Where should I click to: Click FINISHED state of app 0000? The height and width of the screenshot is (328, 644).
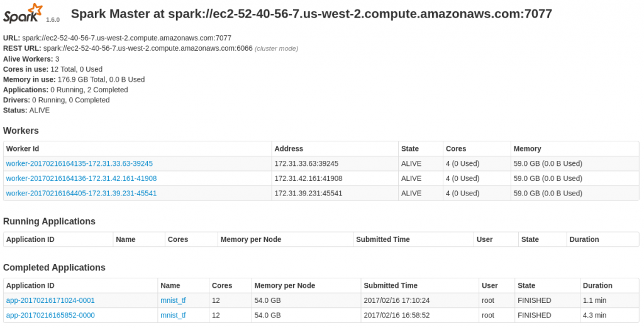pyautogui.click(x=535, y=315)
